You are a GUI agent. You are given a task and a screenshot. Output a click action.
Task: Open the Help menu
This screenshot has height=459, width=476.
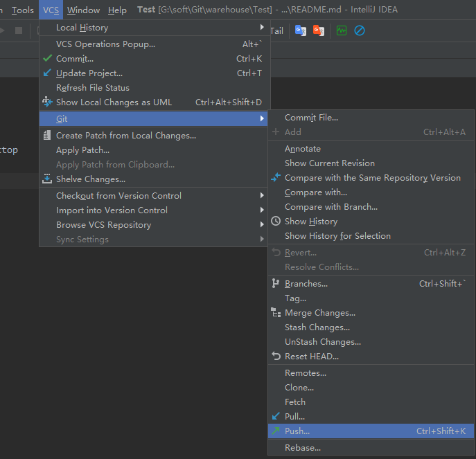click(x=117, y=10)
